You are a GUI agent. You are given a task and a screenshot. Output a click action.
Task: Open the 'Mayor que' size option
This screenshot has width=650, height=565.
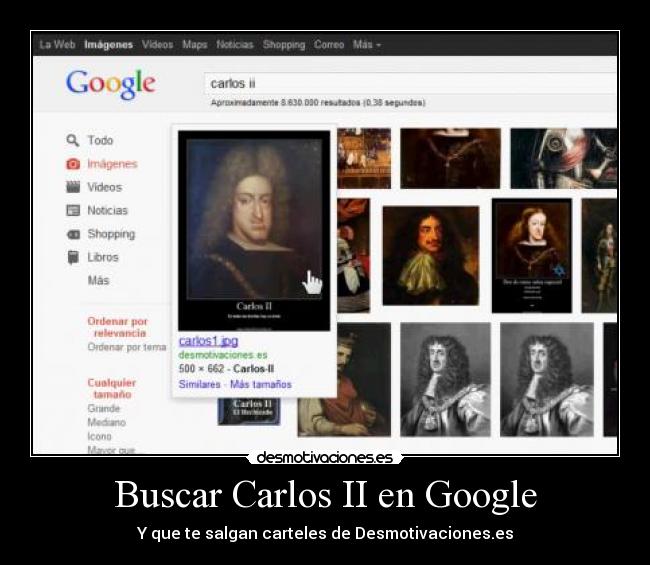point(112,450)
